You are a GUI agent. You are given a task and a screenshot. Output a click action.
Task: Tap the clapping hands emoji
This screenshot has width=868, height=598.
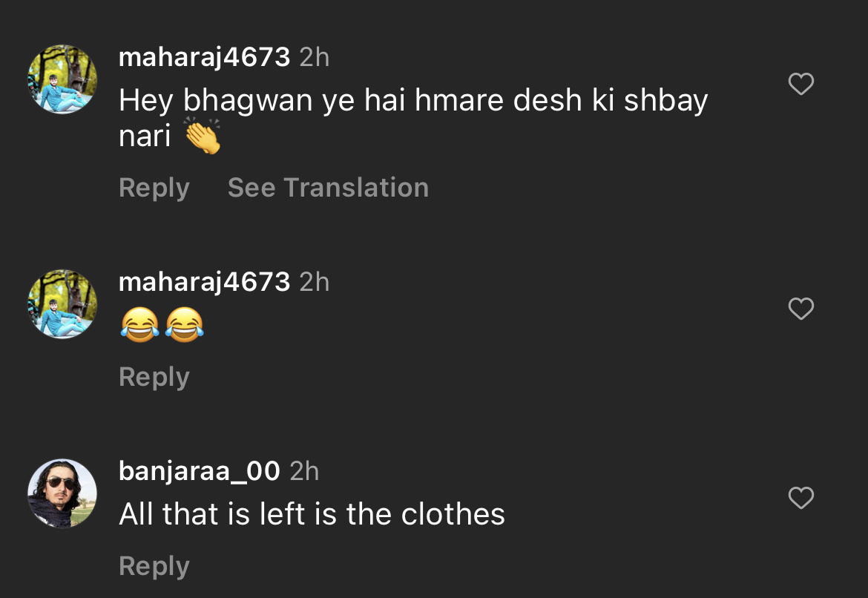[x=202, y=137]
